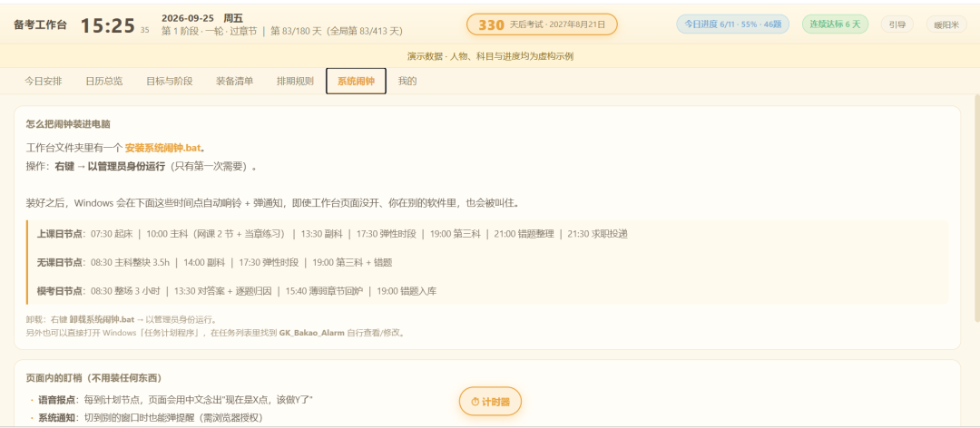
Task: Click the 怎么把闹钟装进电脑 heading
Action: 68,124
